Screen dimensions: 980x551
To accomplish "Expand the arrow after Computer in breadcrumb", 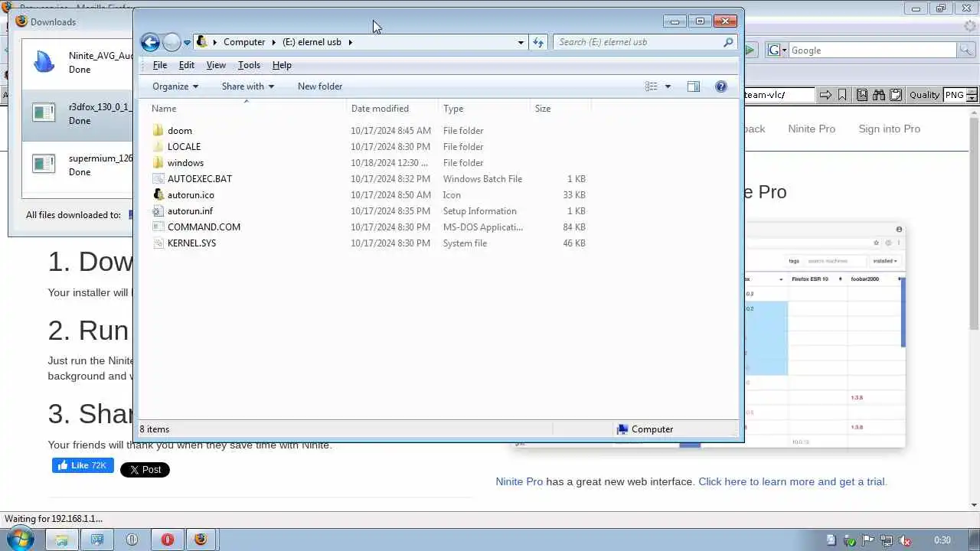I will pos(273,42).
